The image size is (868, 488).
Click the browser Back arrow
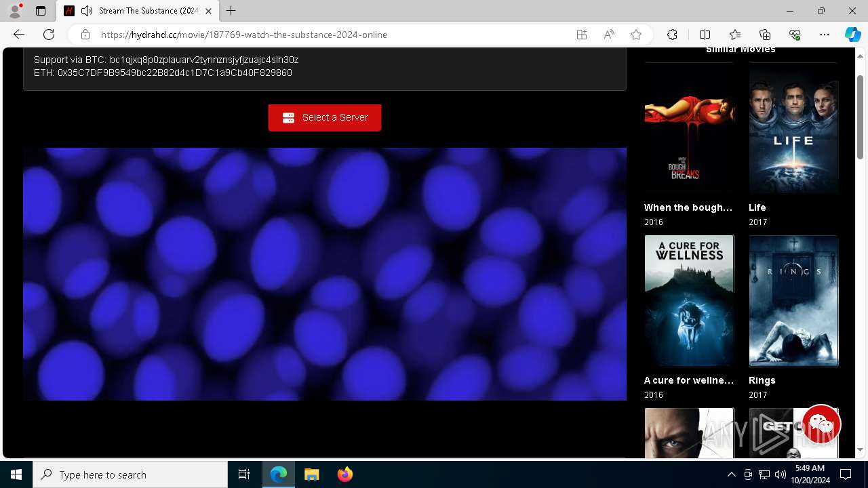pyautogui.click(x=19, y=35)
